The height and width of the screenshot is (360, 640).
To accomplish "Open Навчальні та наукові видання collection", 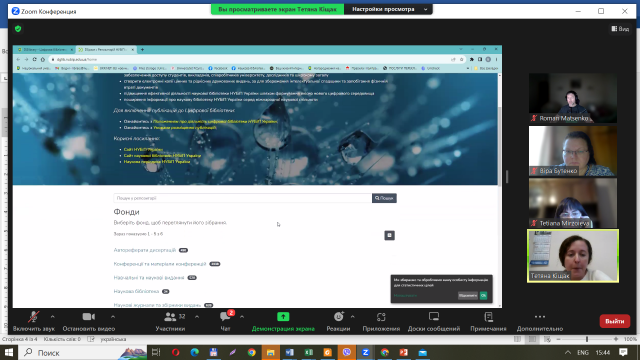I will pos(149,278).
